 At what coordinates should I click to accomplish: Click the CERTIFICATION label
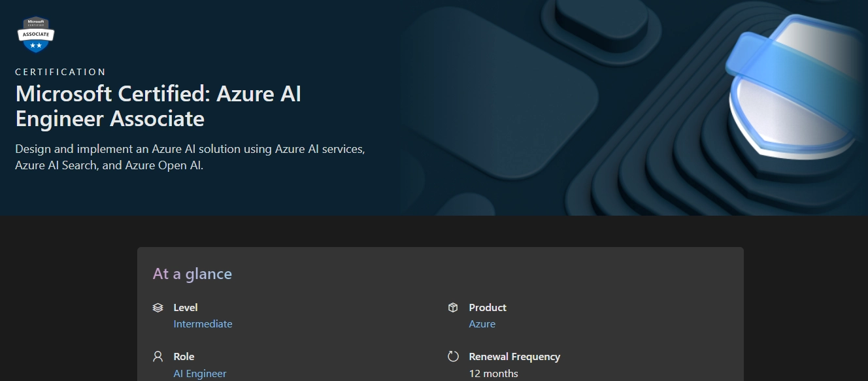(x=60, y=72)
